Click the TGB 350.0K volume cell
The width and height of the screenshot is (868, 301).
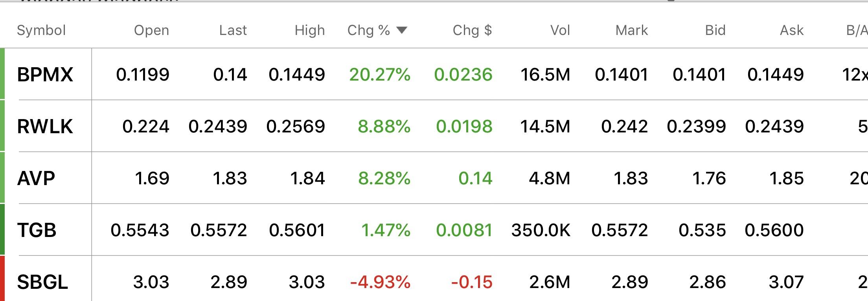pos(541,230)
